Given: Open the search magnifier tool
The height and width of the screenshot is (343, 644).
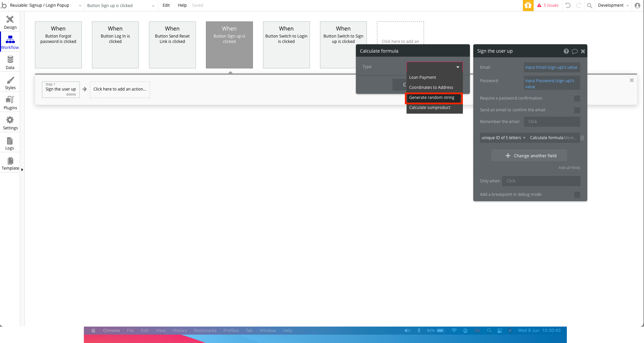Looking at the screenshot, I should (x=589, y=5).
